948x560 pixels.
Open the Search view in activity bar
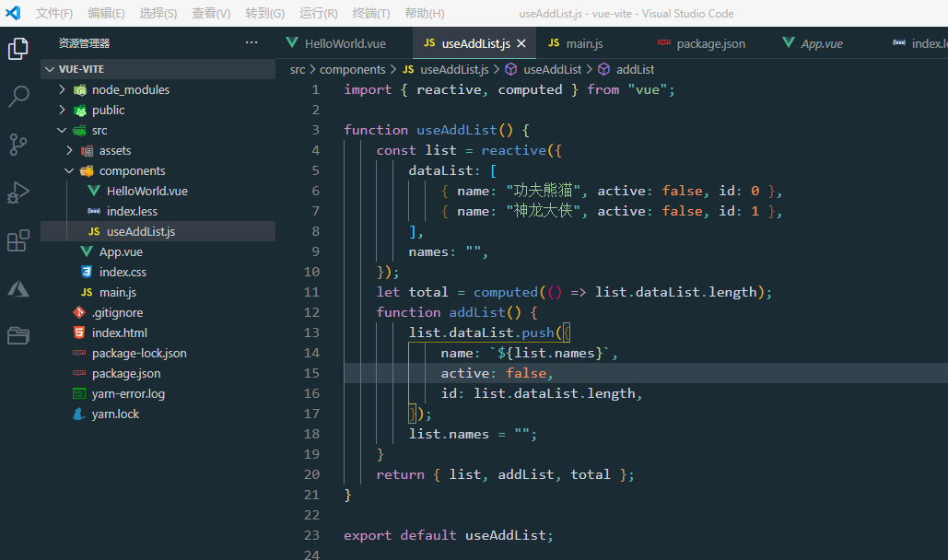(x=18, y=96)
